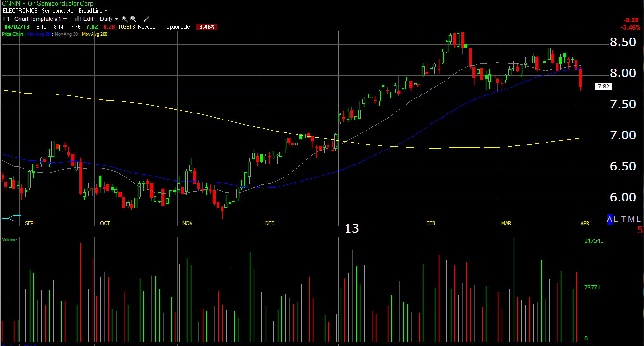Click the Volume pane label

click(10, 240)
